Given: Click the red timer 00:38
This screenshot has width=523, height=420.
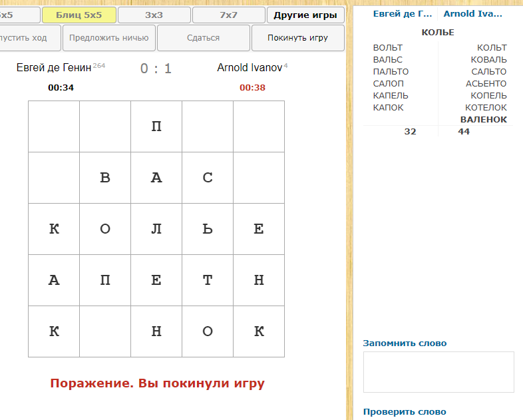Looking at the screenshot, I should [252, 88].
